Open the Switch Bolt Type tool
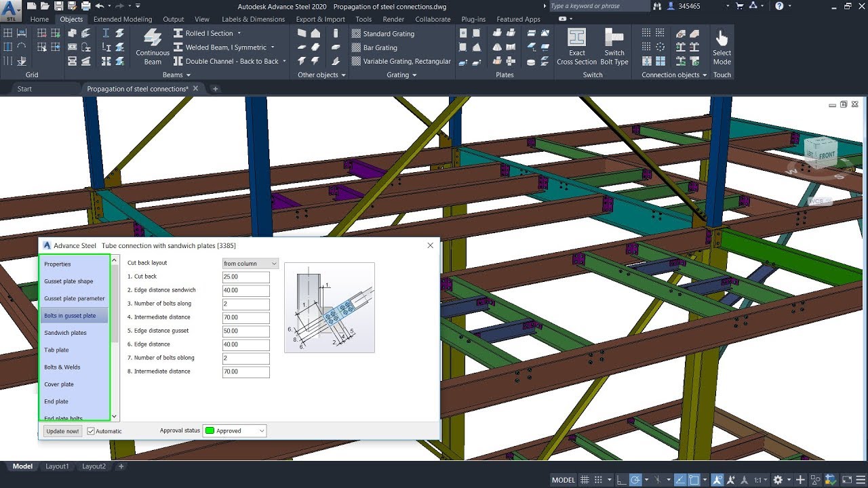Screen dimensions: 868x488 point(614,47)
